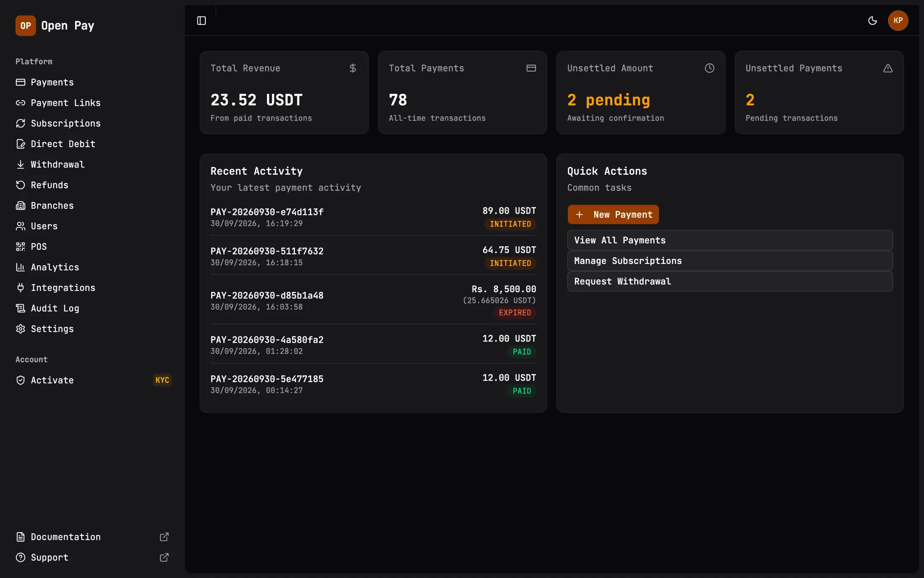This screenshot has height=578, width=924.
Task: Go to Payment Links
Action: click(x=92, y=103)
